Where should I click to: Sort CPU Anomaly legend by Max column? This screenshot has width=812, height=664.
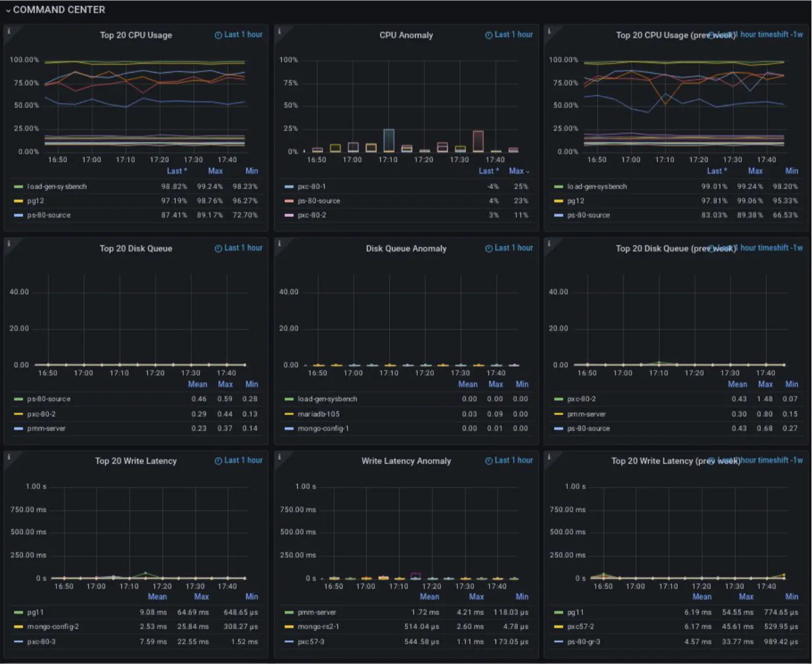[x=516, y=171]
